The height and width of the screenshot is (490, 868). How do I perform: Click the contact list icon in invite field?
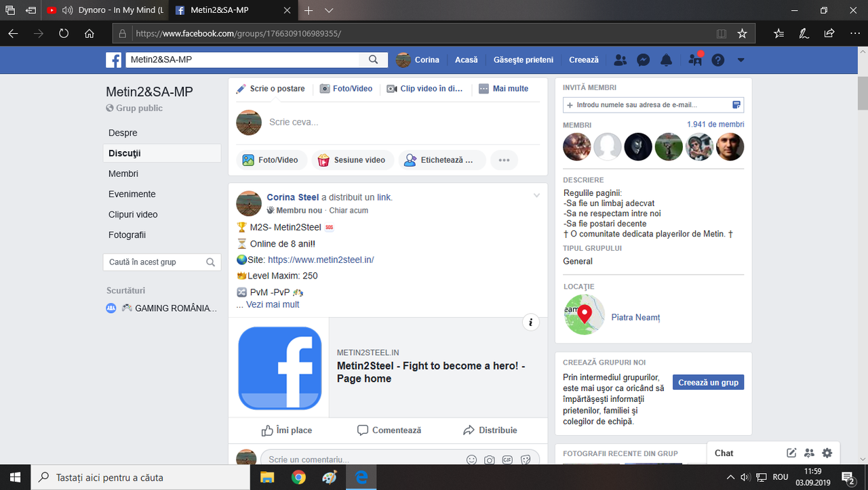tap(736, 105)
